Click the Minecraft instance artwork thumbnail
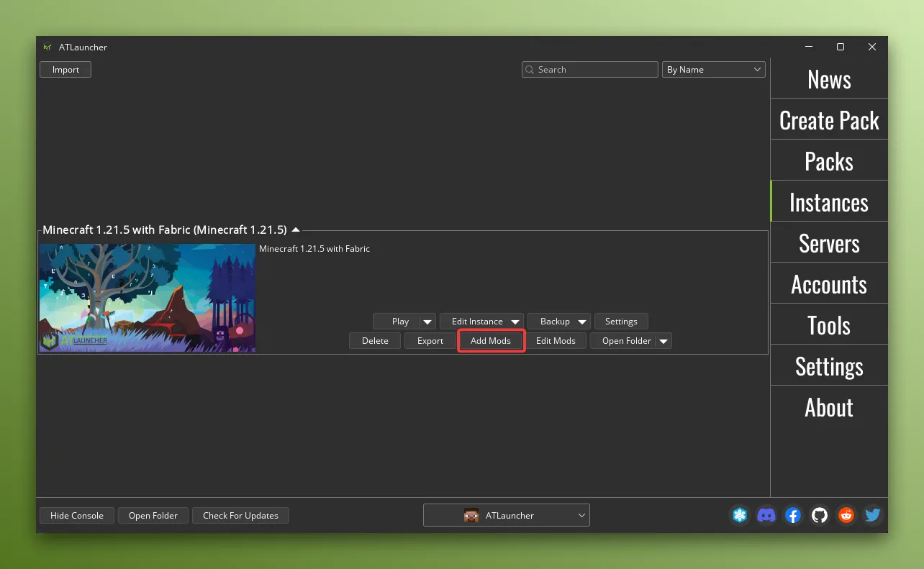The width and height of the screenshot is (924, 569). pos(147,297)
